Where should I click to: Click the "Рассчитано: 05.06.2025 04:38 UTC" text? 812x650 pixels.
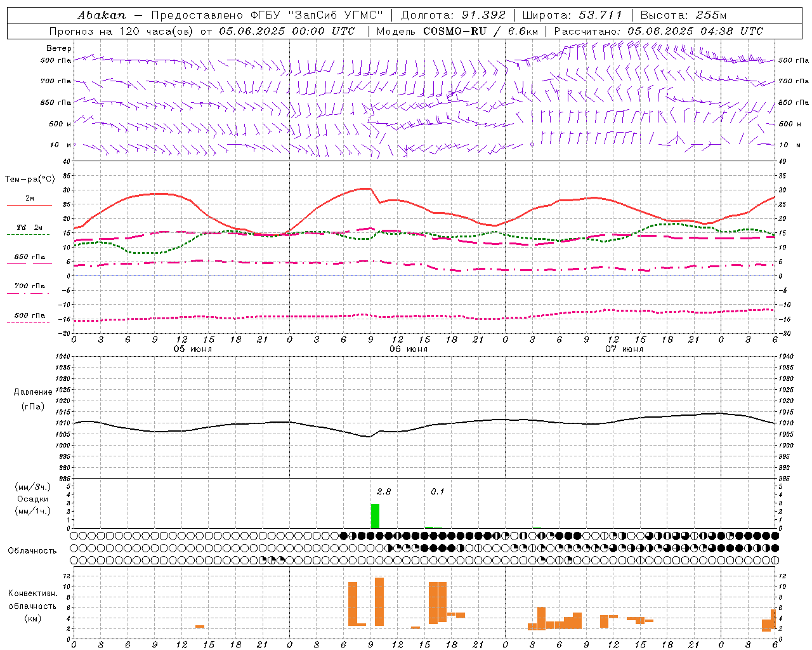(658, 31)
